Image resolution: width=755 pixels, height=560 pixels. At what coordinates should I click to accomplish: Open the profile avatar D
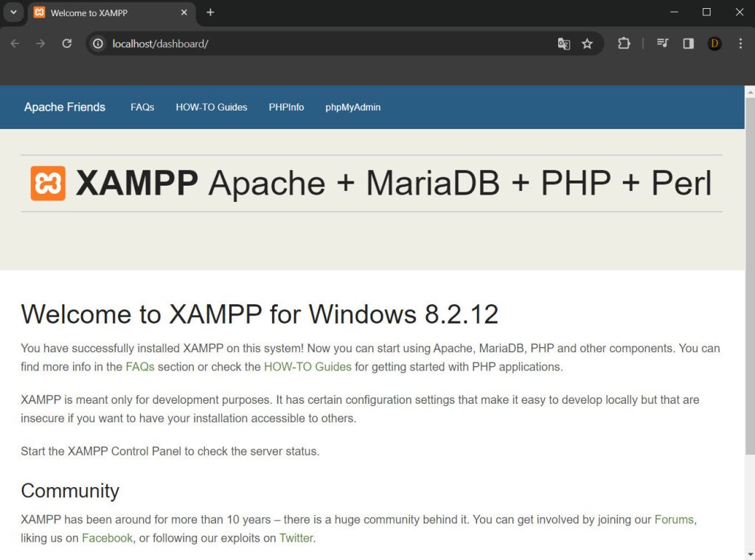click(714, 43)
